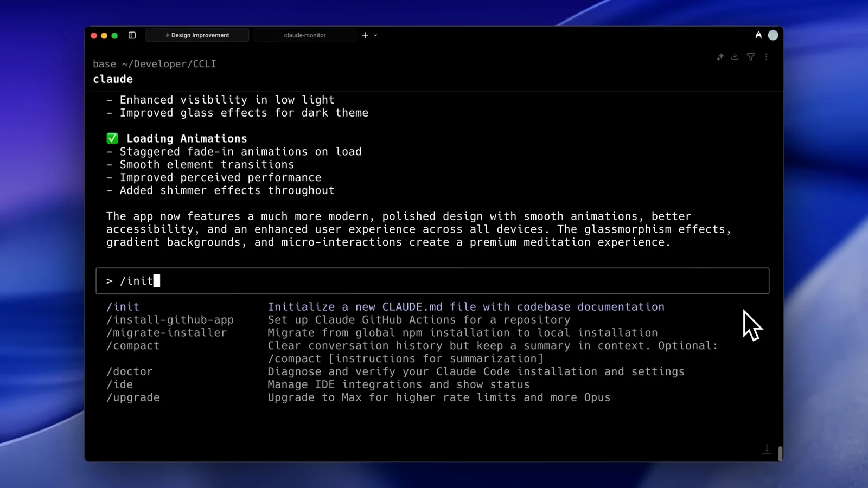Viewport: 868px width, 488px height.
Task: Focus the /init prompt input box
Action: tap(432, 281)
